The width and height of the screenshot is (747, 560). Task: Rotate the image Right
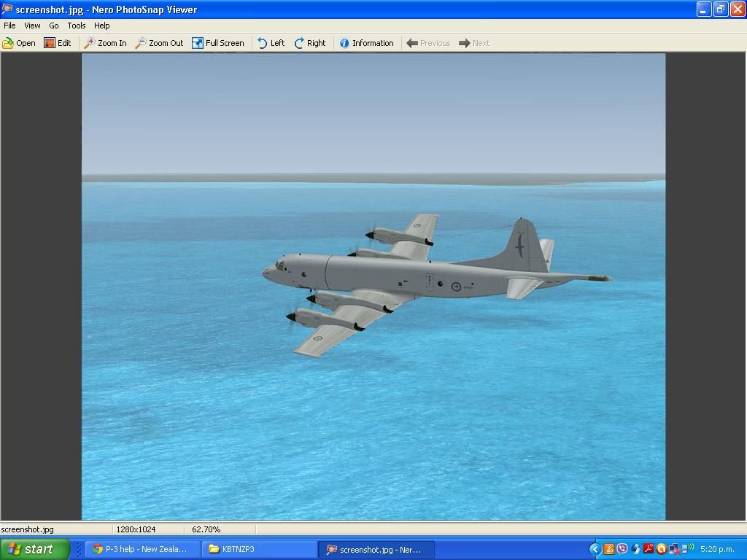click(309, 43)
